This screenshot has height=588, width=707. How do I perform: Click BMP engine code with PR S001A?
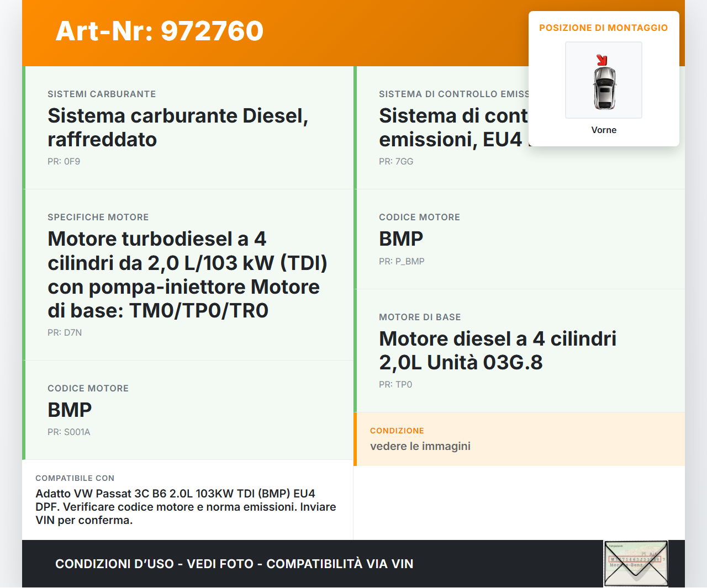pos(70,410)
